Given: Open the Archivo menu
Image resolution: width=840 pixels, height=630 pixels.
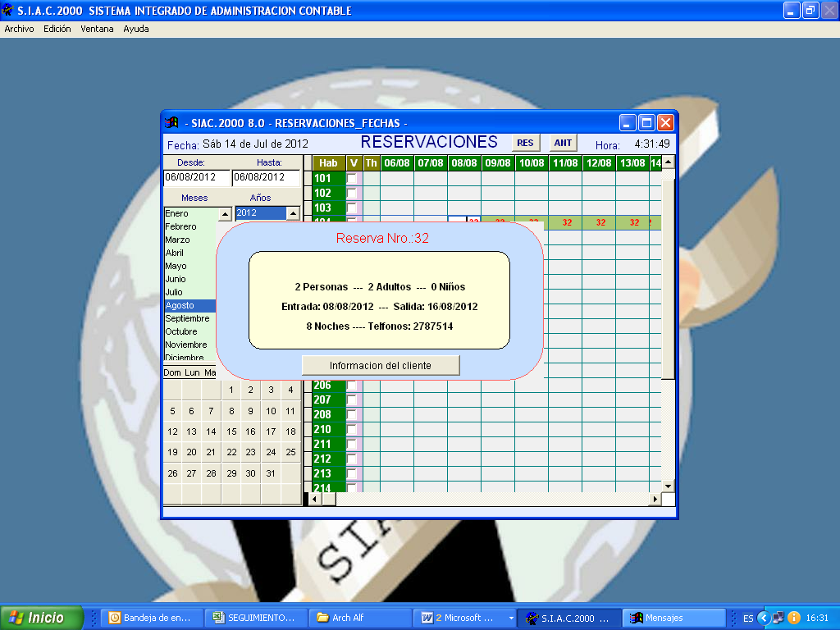Looking at the screenshot, I should point(20,29).
